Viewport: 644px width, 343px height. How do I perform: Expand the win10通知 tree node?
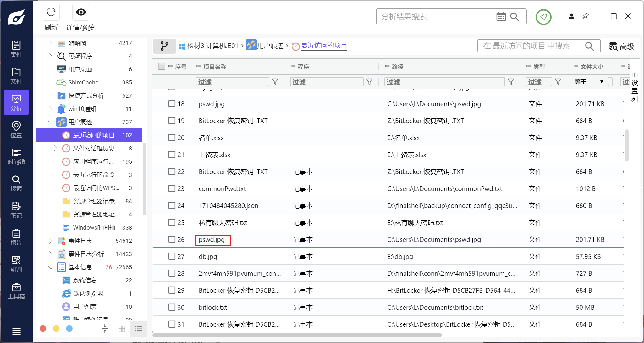click(51, 109)
